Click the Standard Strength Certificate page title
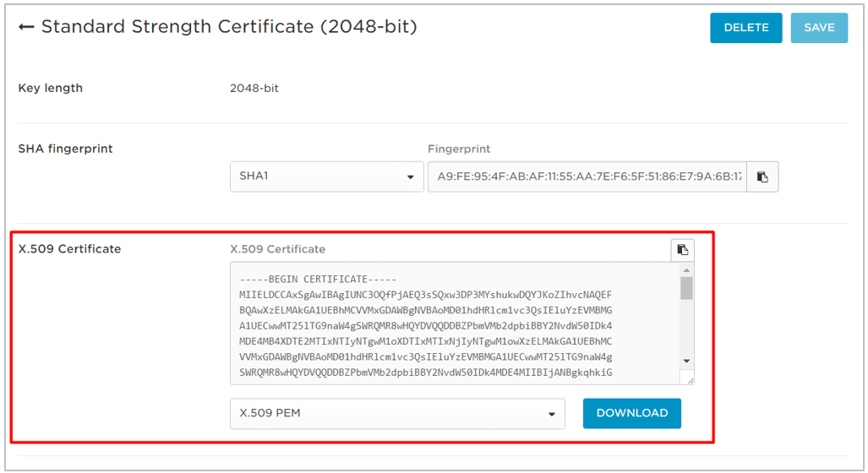 [229, 27]
